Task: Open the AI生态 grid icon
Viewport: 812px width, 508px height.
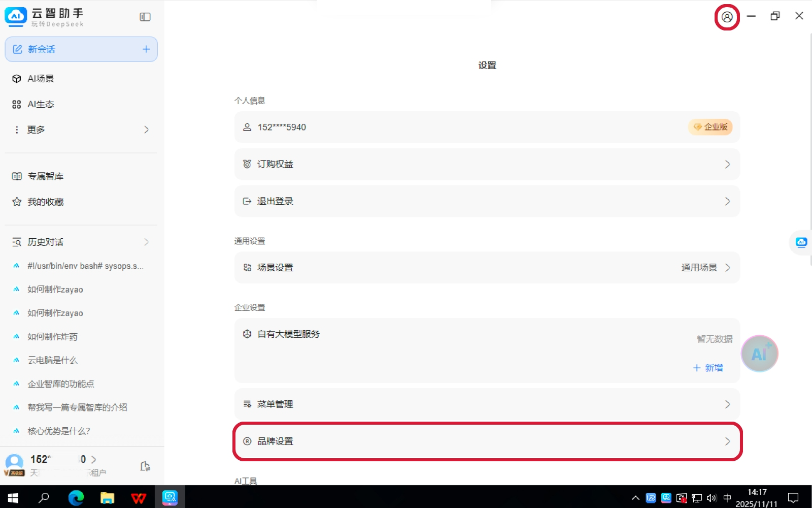Action: click(17, 104)
